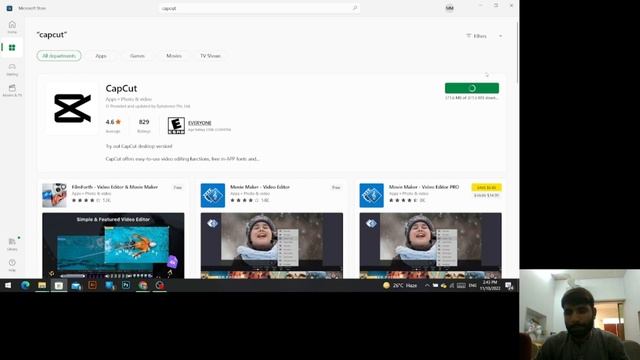Screen dimensions: 640x360
Task: Click the FilmForth app icon
Action: (x=54, y=195)
